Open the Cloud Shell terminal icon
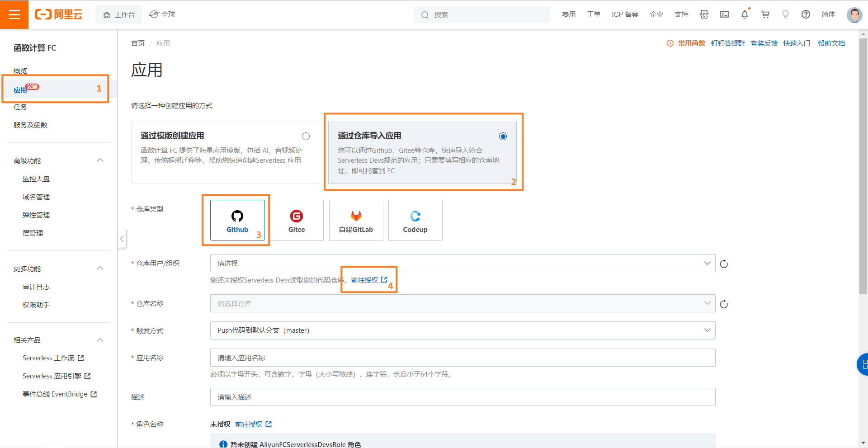Image resolution: width=868 pixels, height=448 pixels. click(x=724, y=14)
